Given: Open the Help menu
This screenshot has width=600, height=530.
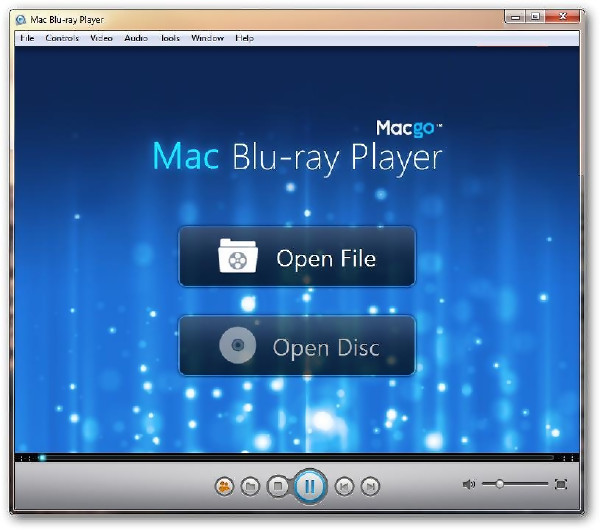Looking at the screenshot, I should coord(244,38).
